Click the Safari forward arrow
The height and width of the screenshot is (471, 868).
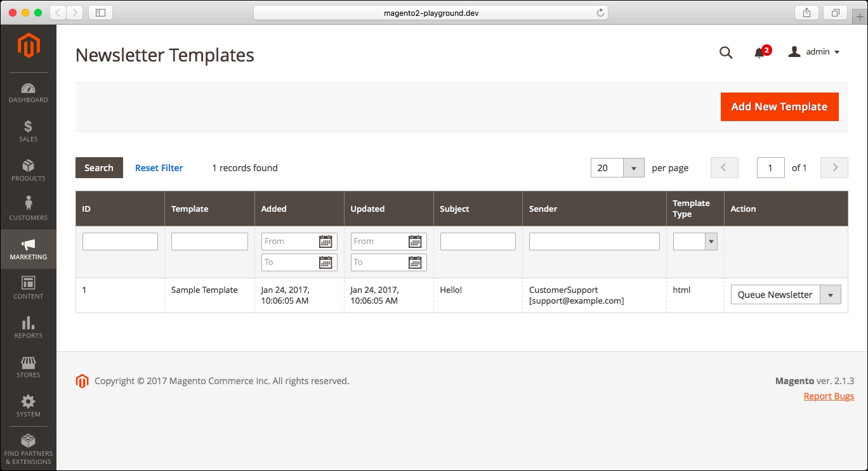point(75,13)
